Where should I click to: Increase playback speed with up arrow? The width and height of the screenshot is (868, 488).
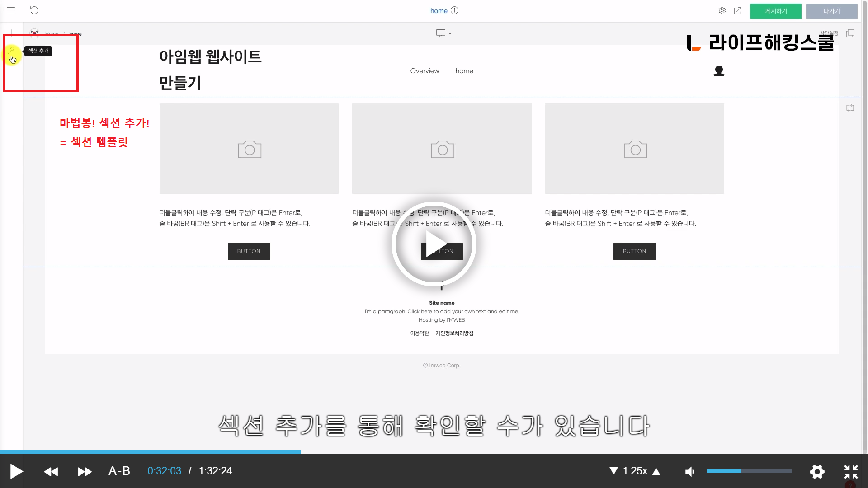coord(656,472)
